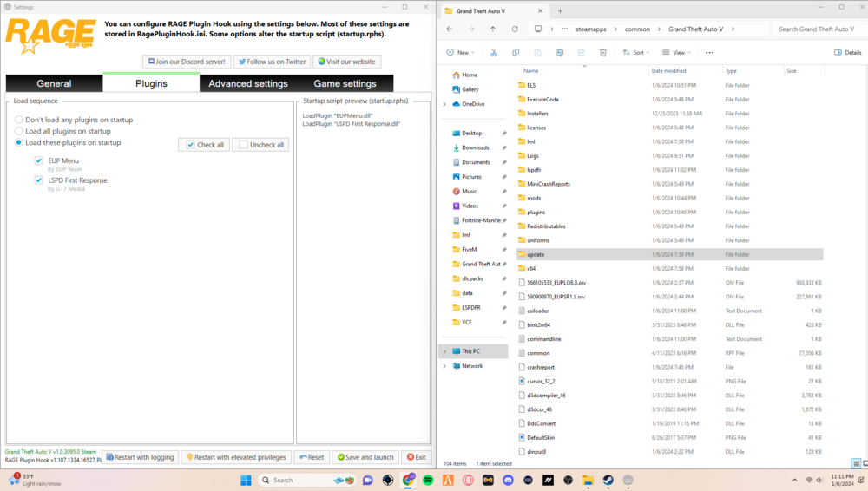Select the lspdfr folder
This screenshot has width=868, height=491.
click(670, 170)
